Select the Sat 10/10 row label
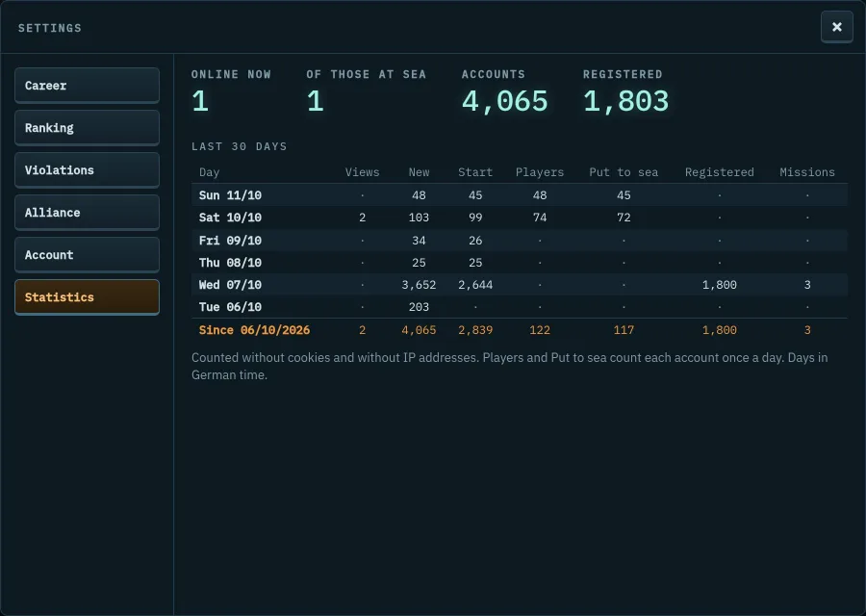Screen dimensions: 866x616 [230, 218]
